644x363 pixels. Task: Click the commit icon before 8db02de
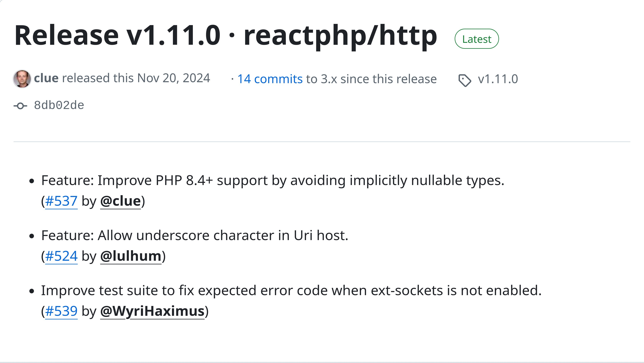pyautogui.click(x=20, y=106)
